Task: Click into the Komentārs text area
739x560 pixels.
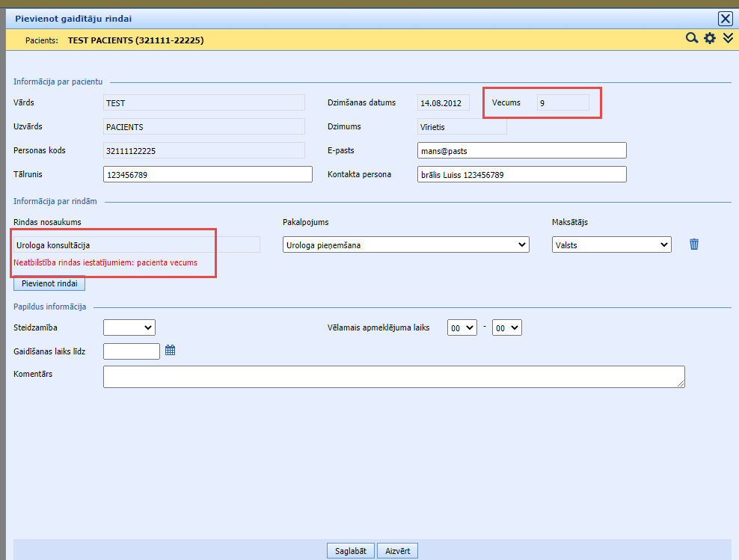Action: 393,377
